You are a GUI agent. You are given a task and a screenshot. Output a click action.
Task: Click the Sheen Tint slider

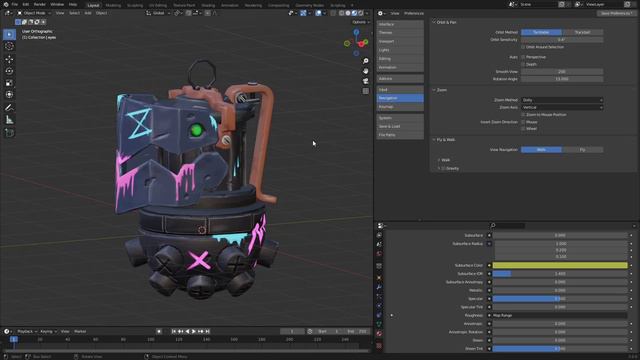(560, 349)
